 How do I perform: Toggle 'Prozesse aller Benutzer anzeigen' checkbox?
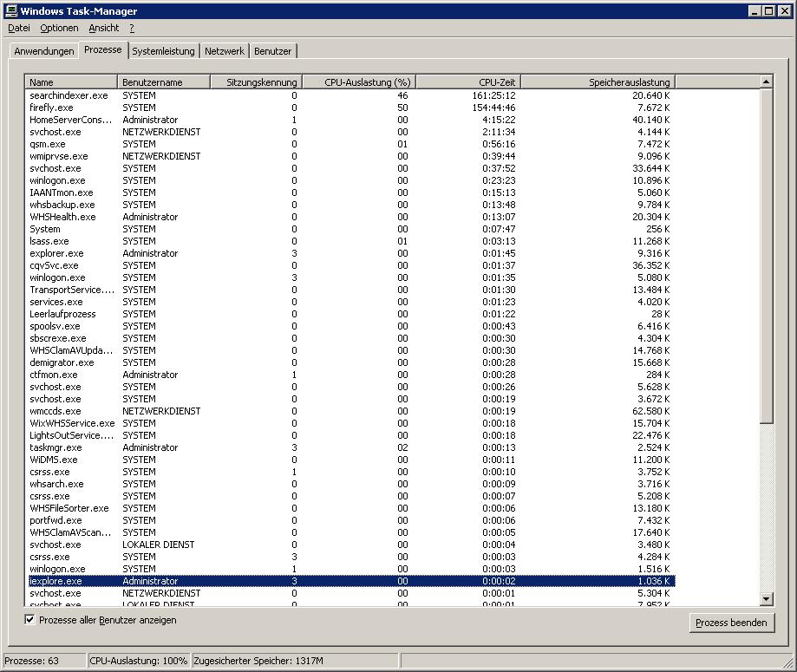pos(30,620)
